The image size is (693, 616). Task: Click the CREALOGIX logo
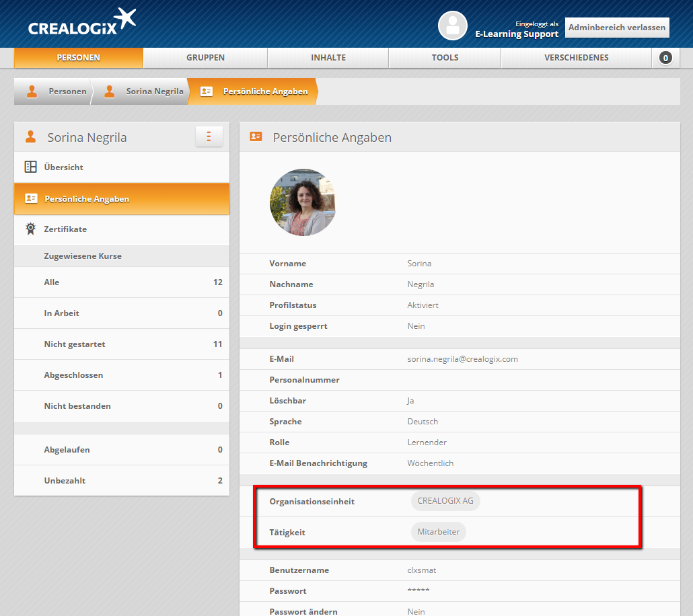82,23
